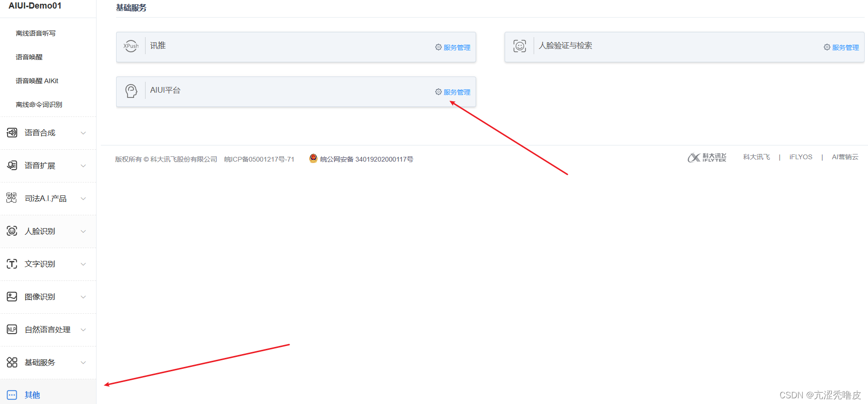
Task: Open 语音唤醒 AIKit menu item
Action: pyautogui.click(x=37, y=81)
